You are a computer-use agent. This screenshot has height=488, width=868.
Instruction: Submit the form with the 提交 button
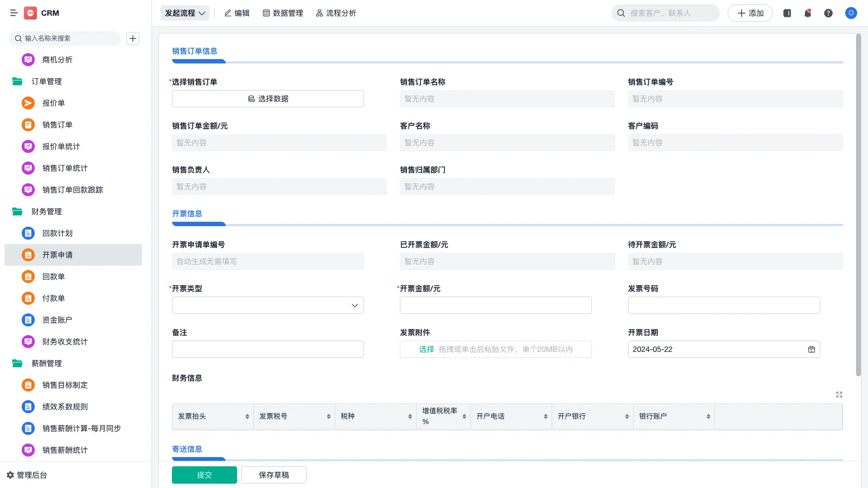(204, 474)
